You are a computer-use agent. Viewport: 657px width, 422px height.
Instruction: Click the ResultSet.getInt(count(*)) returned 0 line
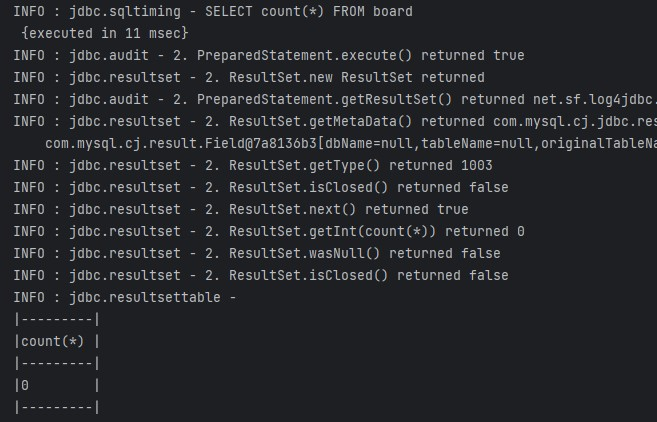point(269,231)
